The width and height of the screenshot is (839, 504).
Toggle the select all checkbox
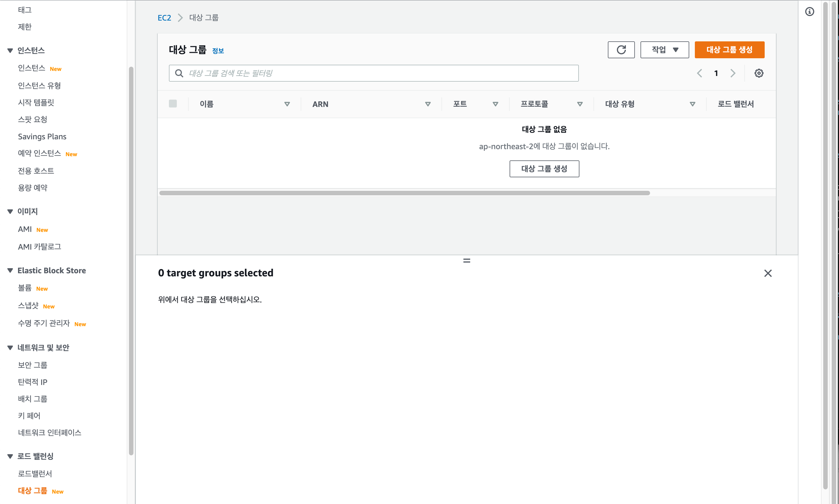click(173, 104)
